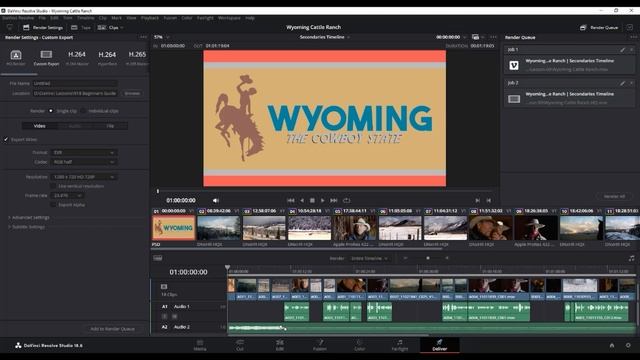
Task: Select the Individual clips render option
Action: [83, 111]
